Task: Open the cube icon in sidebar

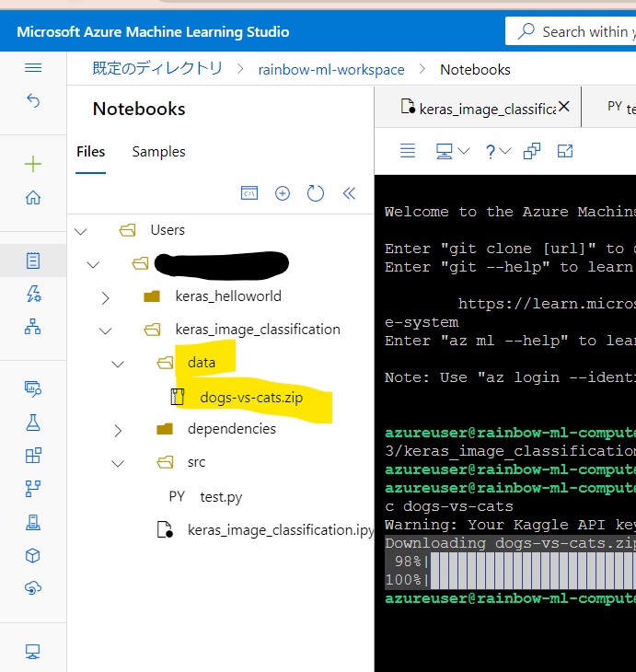Action: click(x=33, y=556)
